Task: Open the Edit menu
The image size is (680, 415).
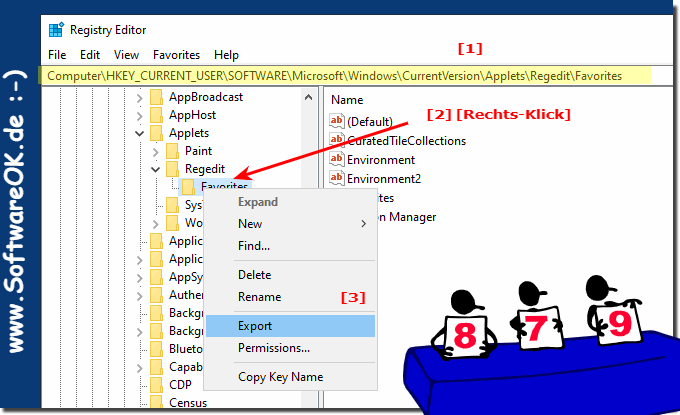Action: pyautogui.click(x=90, y=55)
